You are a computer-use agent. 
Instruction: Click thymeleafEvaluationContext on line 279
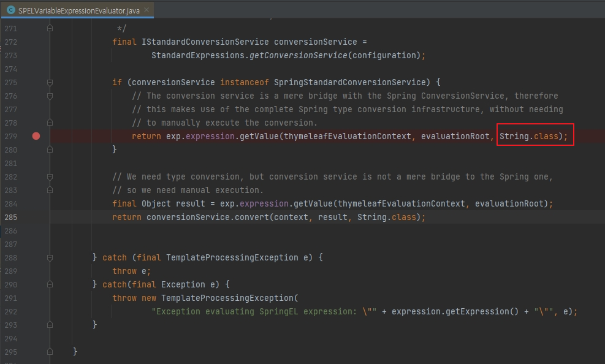pos(348,136)
